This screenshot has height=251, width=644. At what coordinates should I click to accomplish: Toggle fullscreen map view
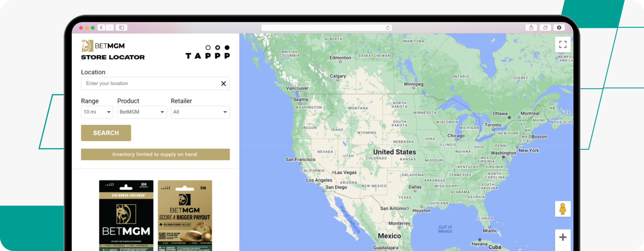[563, 44]
